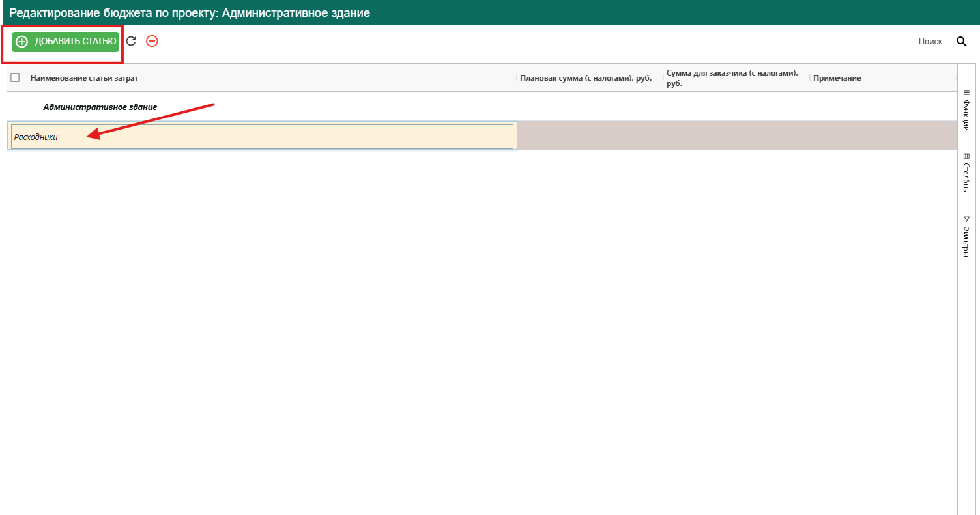The height and width of the screenshot is (515, 980).
Task: Expand the Фильтры side panel tab
Action: (x=966, y=236)
